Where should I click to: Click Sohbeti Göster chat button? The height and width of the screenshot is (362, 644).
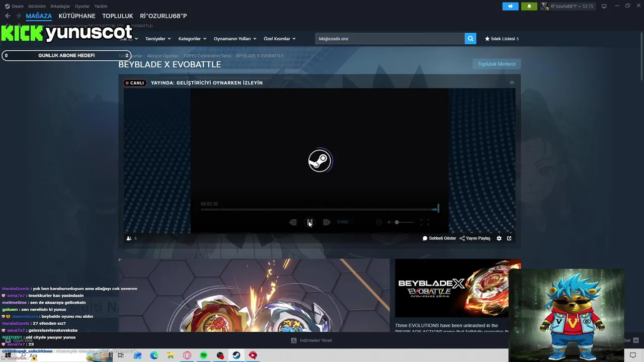[x=439, y=238]
